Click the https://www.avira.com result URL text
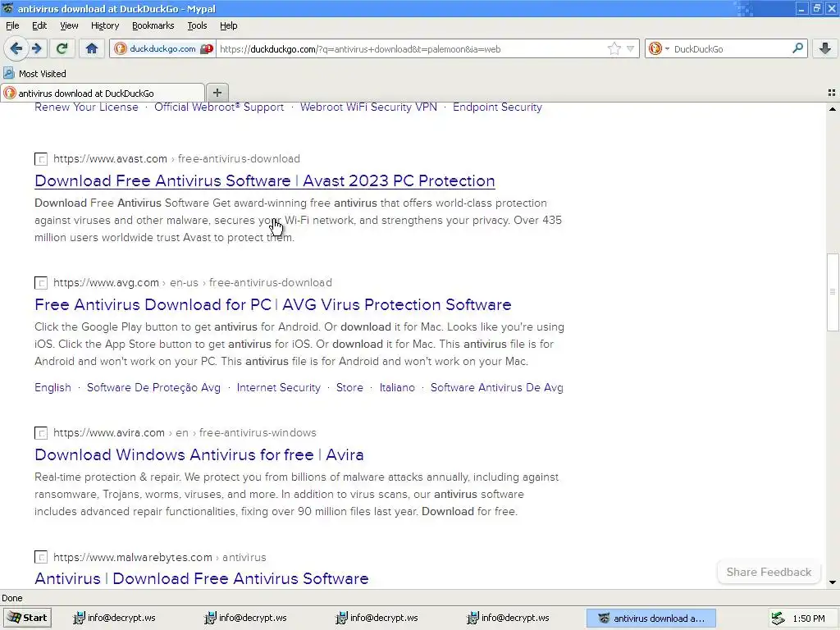840x630 pixels. click(109, 432)
